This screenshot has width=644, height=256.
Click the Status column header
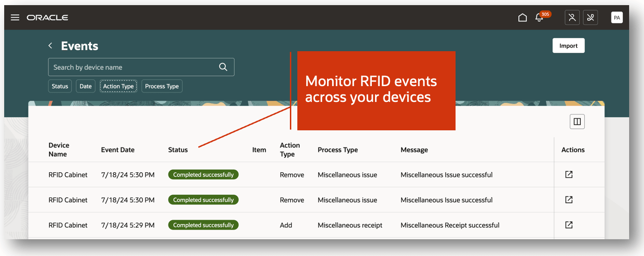178,150
